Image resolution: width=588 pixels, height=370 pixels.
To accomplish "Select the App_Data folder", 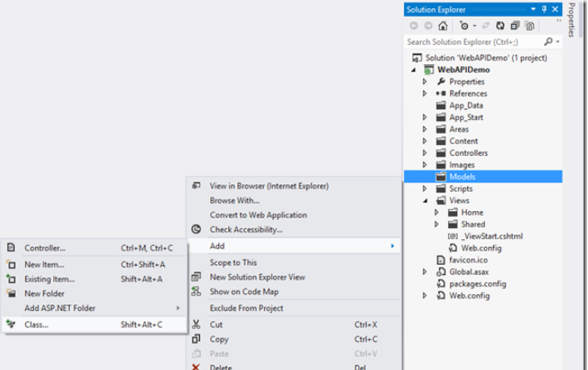I will point(466,106).
